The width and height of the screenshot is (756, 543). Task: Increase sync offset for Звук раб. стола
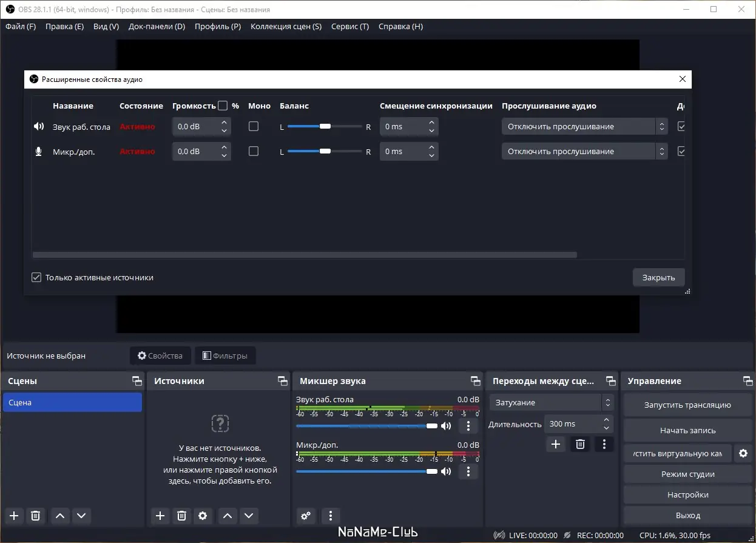click(432, 123)
